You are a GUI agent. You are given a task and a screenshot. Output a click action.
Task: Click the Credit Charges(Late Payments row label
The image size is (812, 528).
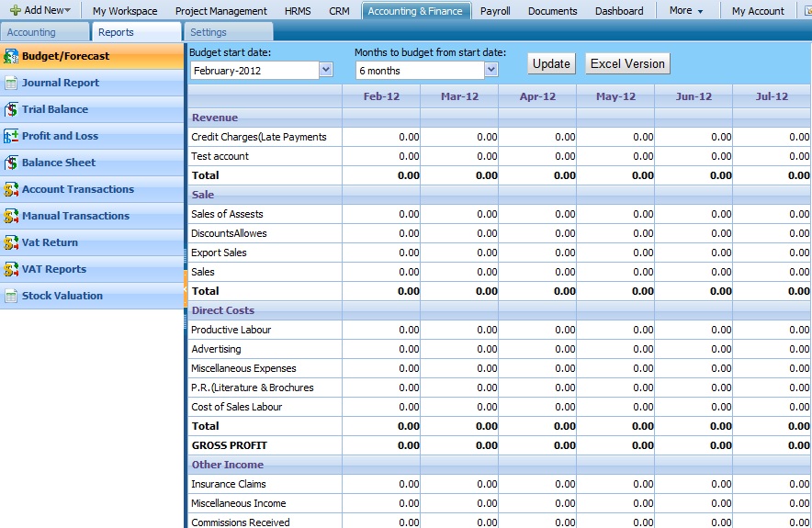pos(259,137)
